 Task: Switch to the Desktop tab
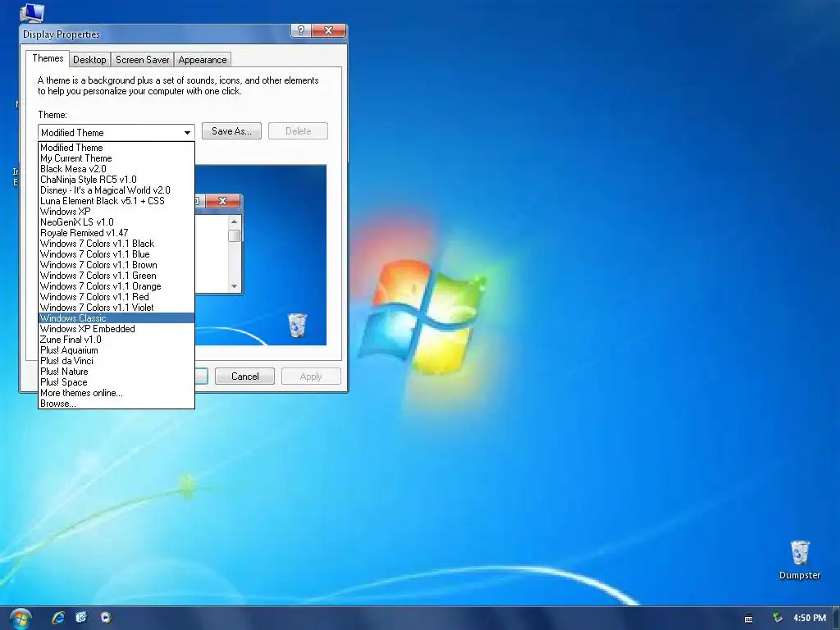pos(89,60)
